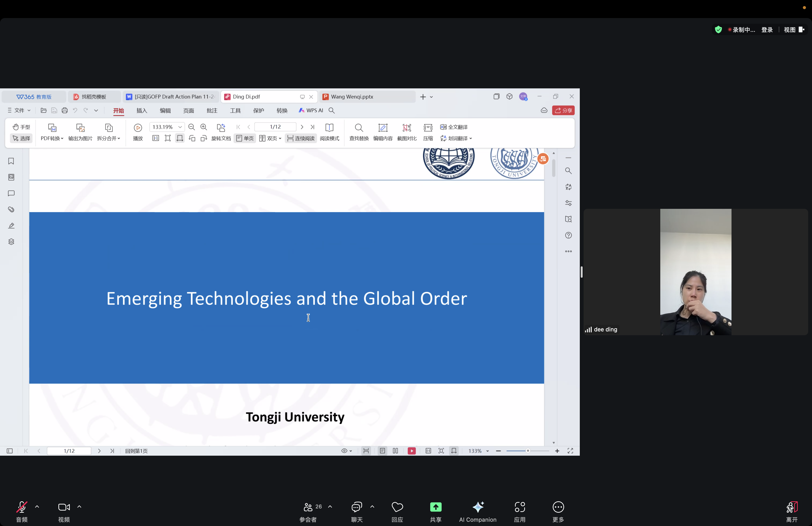Click the page number input field in toolbar
The width and height of the screenshot is (812, 526).
[275, 127]
